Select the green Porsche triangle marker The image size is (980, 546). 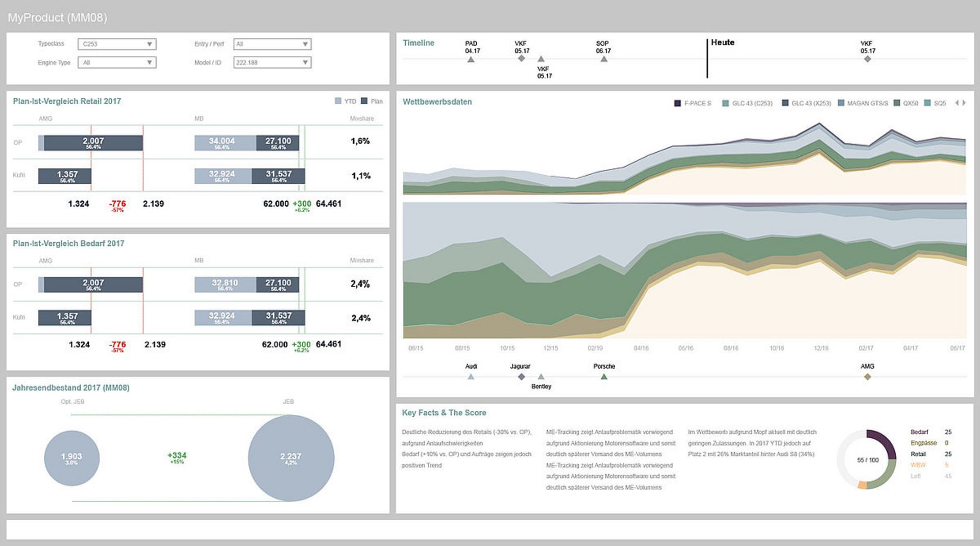coord(604,377)
